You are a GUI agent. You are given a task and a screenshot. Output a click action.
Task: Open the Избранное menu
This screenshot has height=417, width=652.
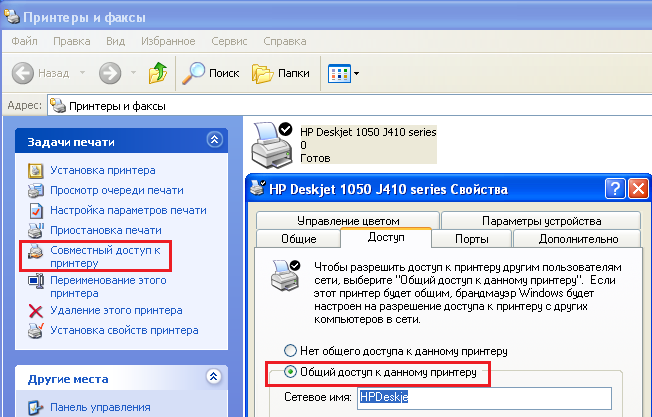(168, 41)
